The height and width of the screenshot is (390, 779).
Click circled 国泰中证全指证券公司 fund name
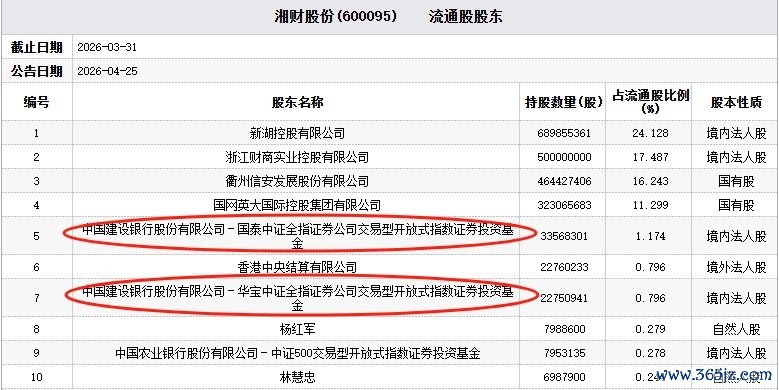tap(298, 236)
